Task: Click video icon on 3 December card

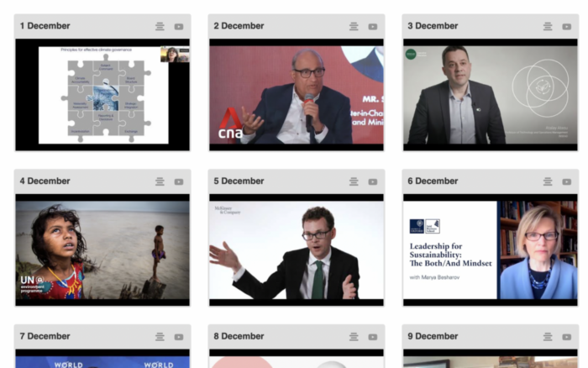Action: point(567,27)
